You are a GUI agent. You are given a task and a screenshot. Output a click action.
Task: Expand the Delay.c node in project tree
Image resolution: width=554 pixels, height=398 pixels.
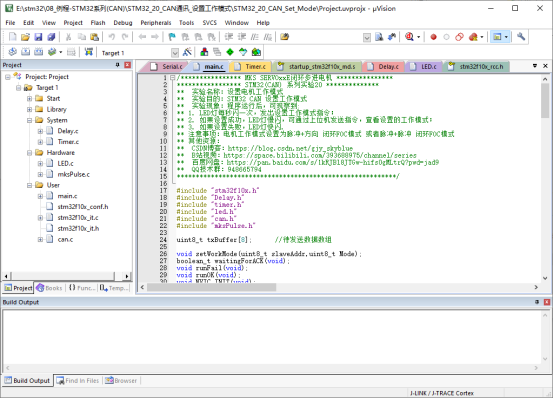40,131
